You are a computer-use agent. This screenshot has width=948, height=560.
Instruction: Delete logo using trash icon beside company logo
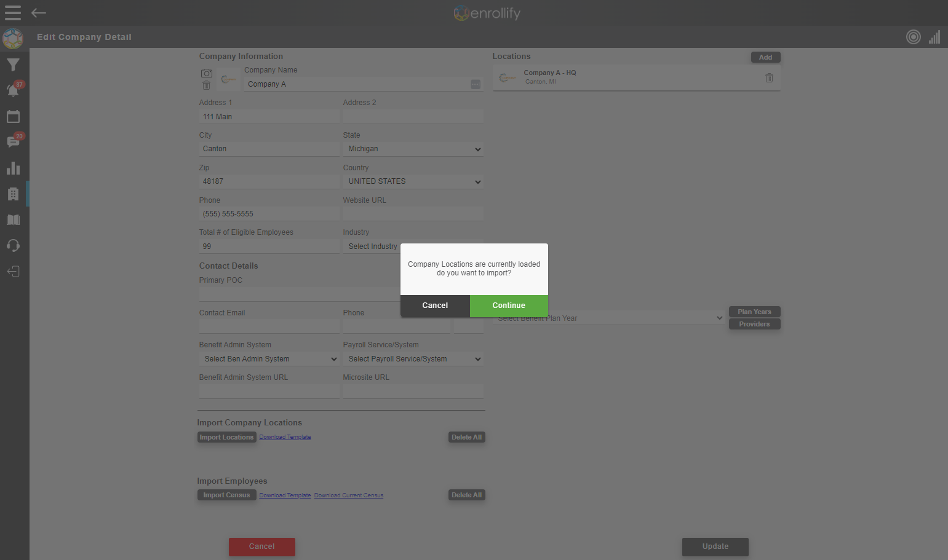207,85
